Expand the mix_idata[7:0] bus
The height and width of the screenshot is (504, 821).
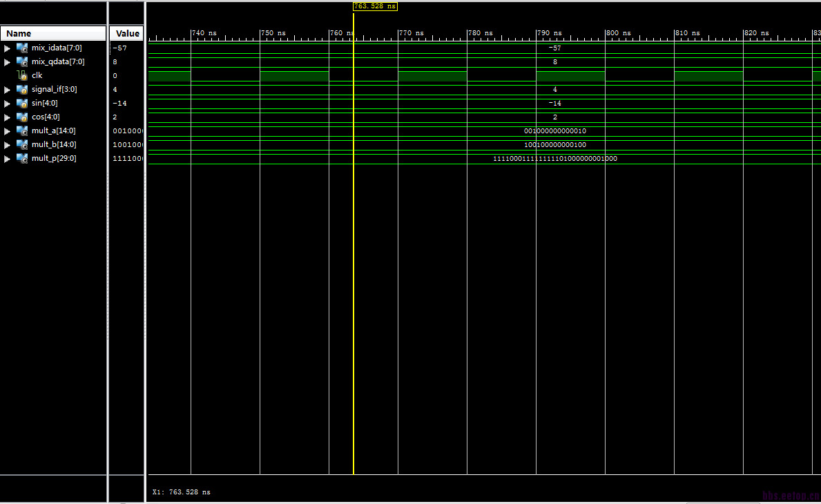(x=8, y=48)
